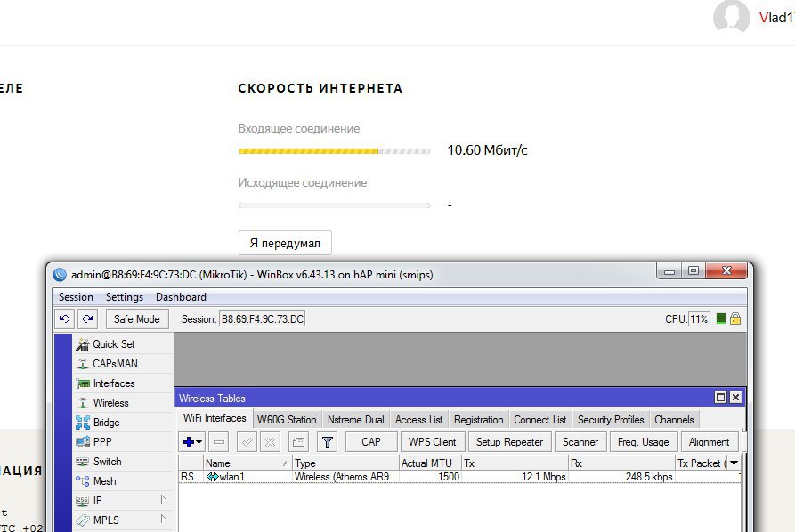Viewport: 795px width, 532px height.
Task: Click the user avatar on the webpage
Action: pyautogui.click(x=732, y=17)
